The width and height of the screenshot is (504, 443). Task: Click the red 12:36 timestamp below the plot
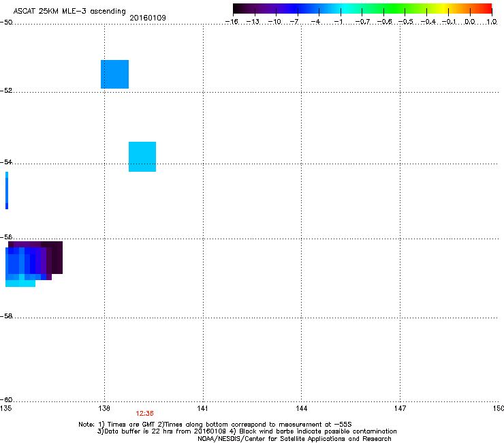(144, 414)
